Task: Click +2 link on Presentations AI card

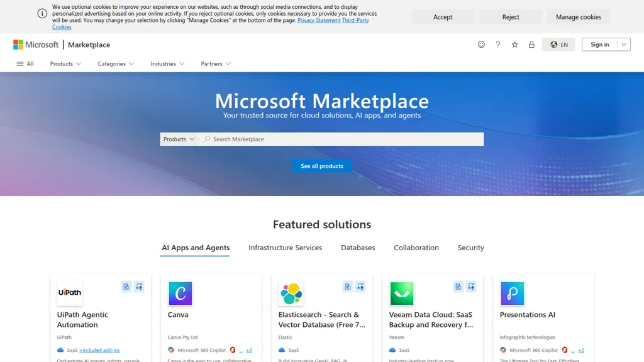Action: click(580, 350)
